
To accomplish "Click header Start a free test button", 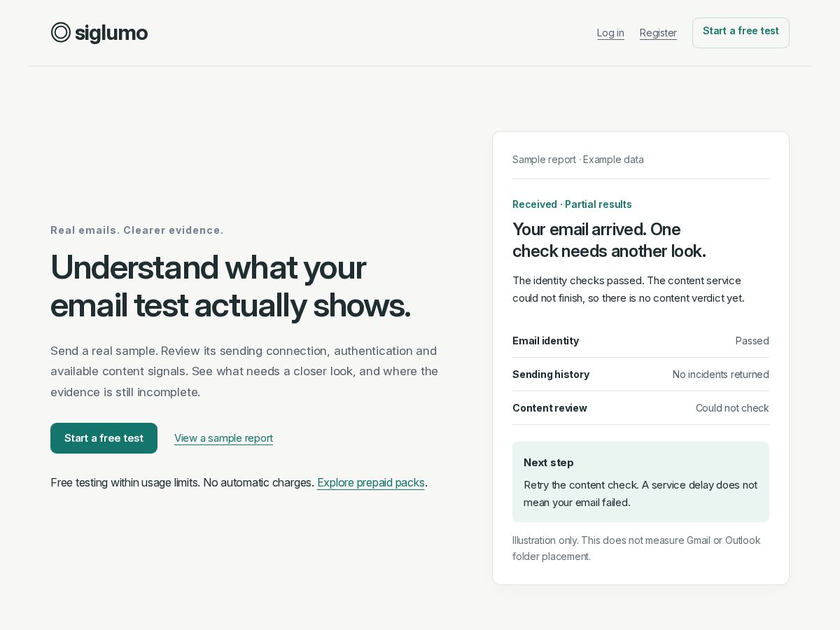I will pos(741,32).
